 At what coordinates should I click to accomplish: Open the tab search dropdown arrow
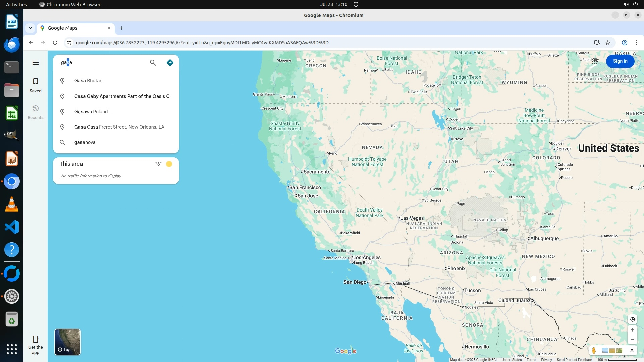30,28
